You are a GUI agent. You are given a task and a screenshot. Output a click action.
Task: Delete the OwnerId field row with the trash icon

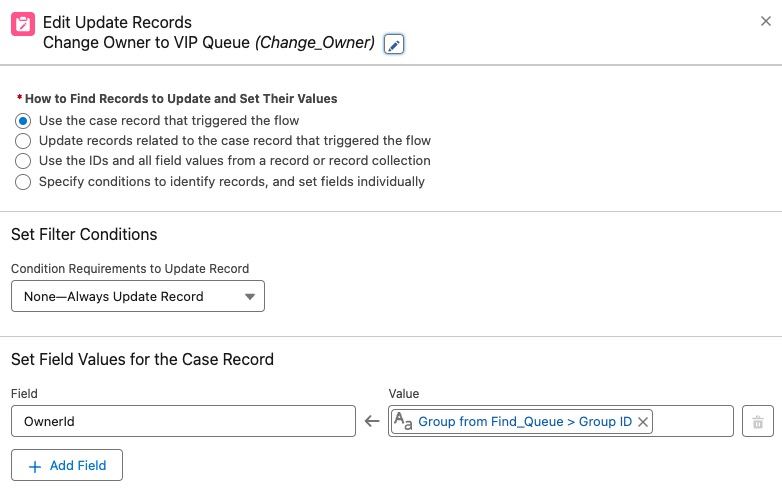coord(758,421)
